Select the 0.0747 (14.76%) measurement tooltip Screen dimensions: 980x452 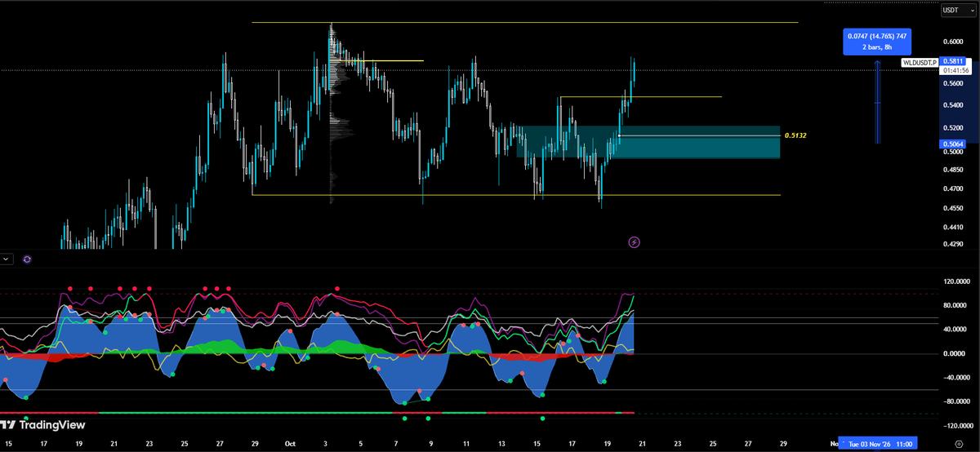point(877,41)
